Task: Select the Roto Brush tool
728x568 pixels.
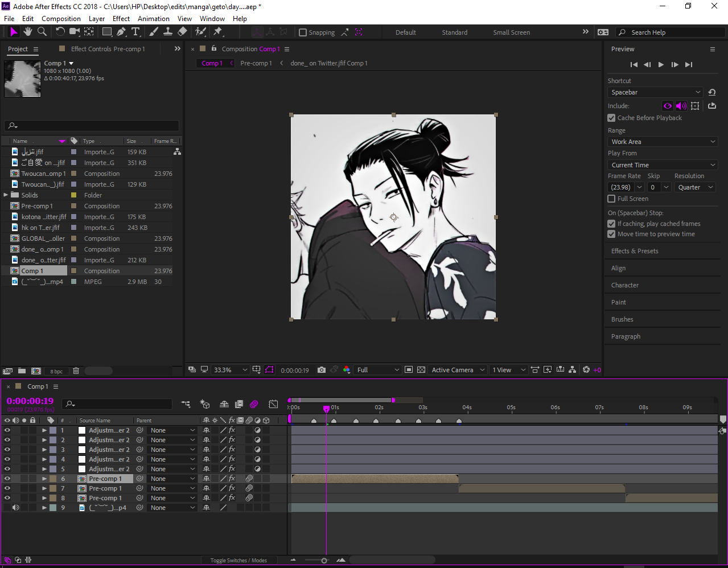Action: 200,32
